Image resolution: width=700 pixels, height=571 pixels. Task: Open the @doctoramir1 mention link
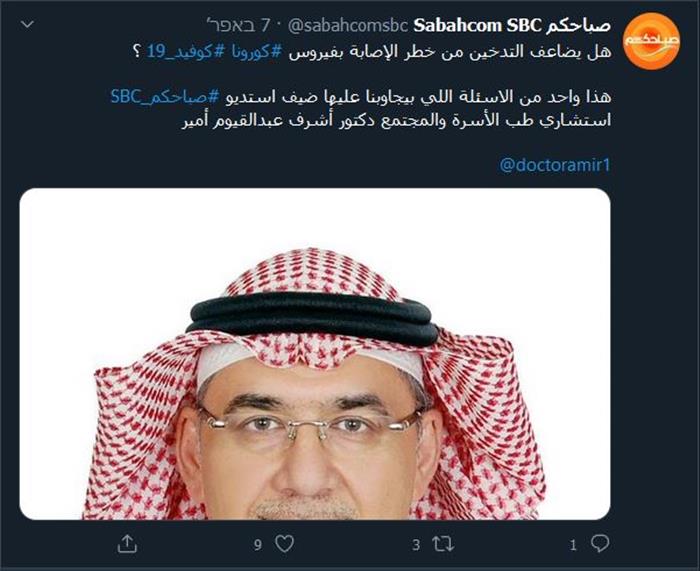tap(554, 165)
